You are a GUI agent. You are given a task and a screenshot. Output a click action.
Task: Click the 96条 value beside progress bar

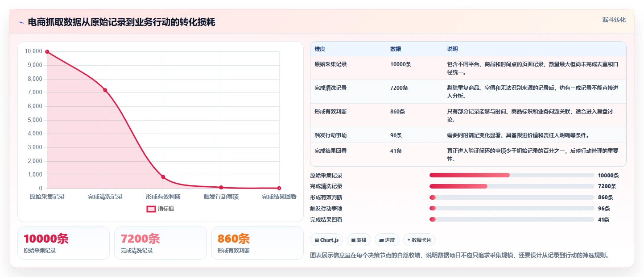click(604, 209)
